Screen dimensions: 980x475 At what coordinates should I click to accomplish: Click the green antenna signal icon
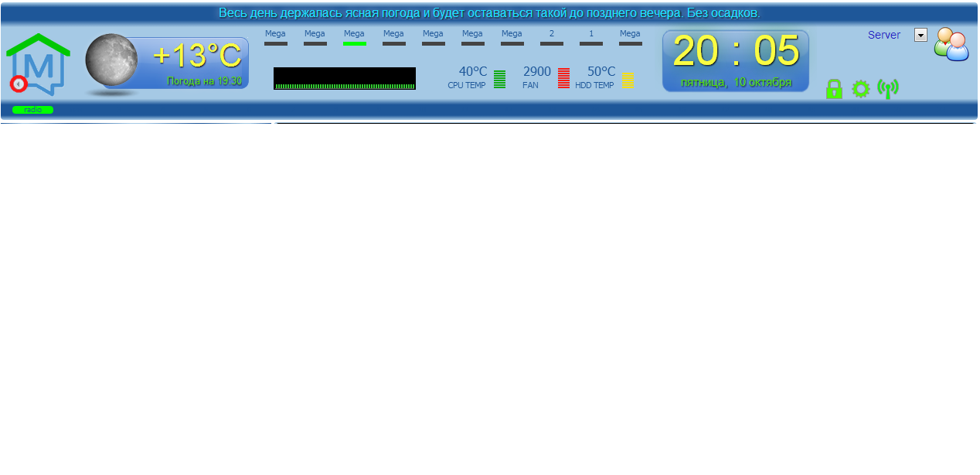point(888,89)
